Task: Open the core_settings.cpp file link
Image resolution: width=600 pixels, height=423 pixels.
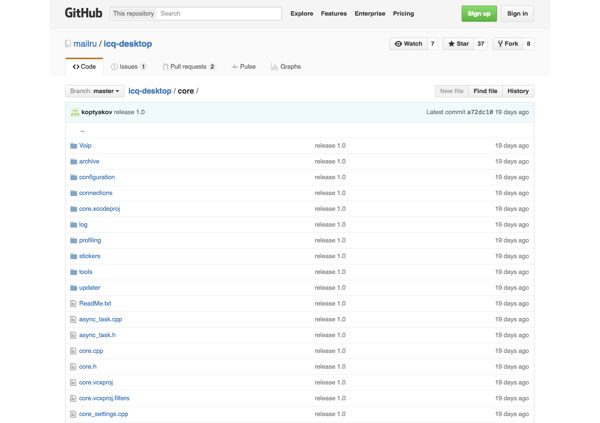Action: click(103, 414)
